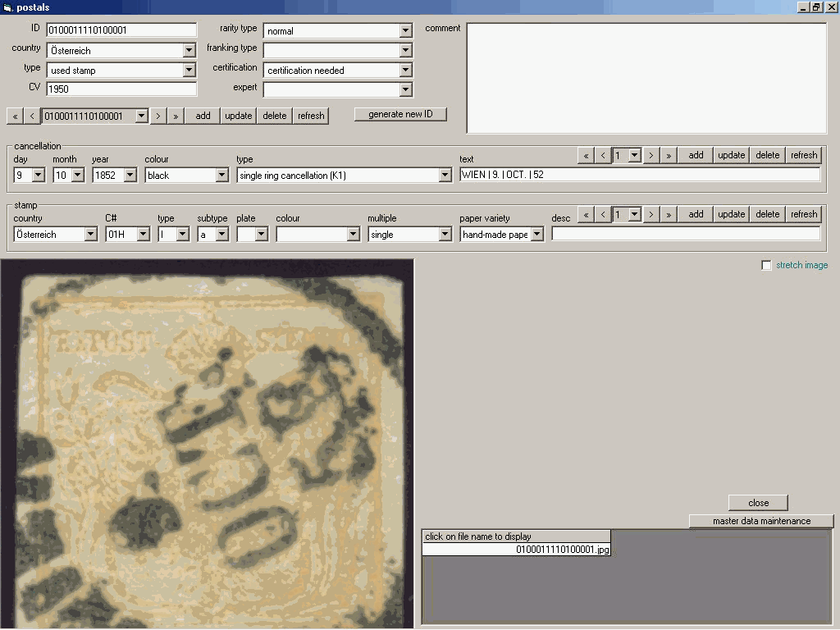This screenshot has height=630, width=840.
Task: Enable the stretch image checkbox
Action: click(767, 266)
